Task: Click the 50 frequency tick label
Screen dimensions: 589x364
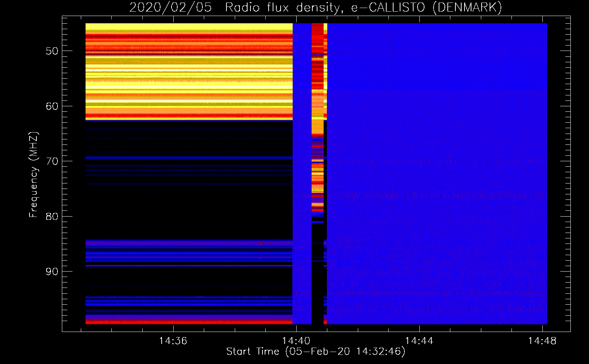Action: click(x=52, y=51)
